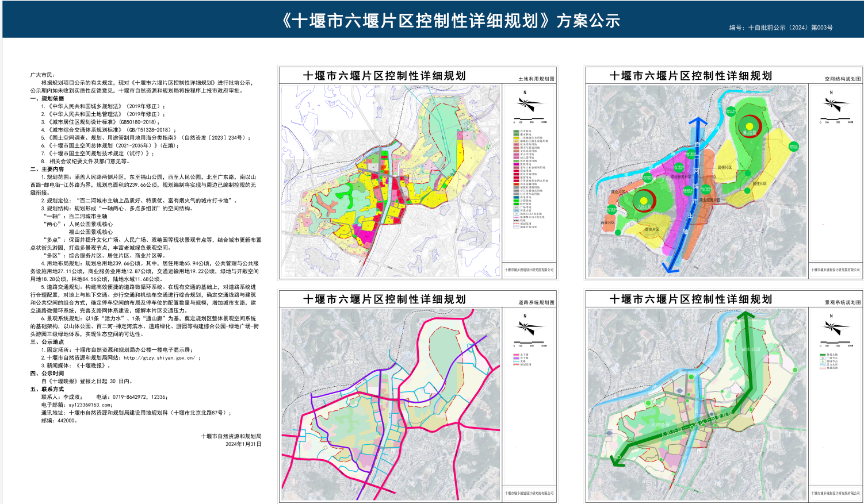Viewport: 864px width, 504px height.
Task: Click the mailing address line 通讯地址
Action: [137, 413]
